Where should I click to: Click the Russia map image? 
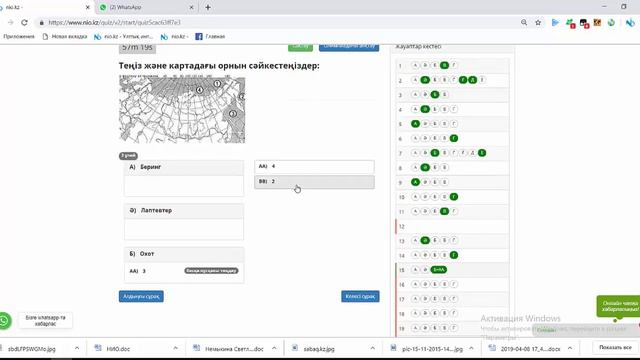(182, 109)
